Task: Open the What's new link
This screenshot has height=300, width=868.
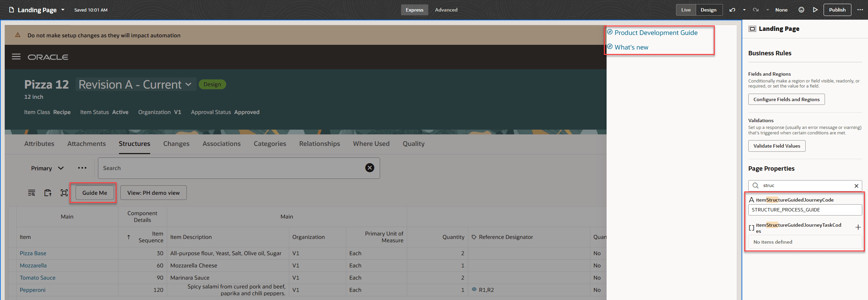Action: click(631, 47)
